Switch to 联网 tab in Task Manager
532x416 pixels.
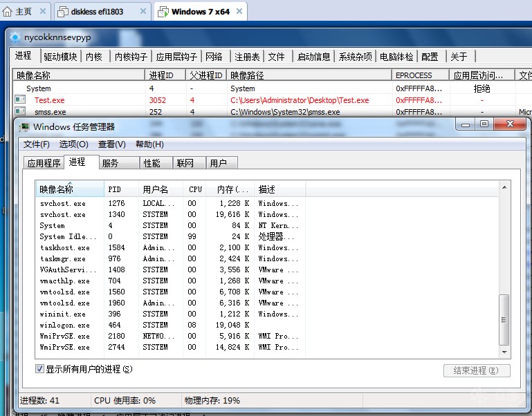pos(190,163)
